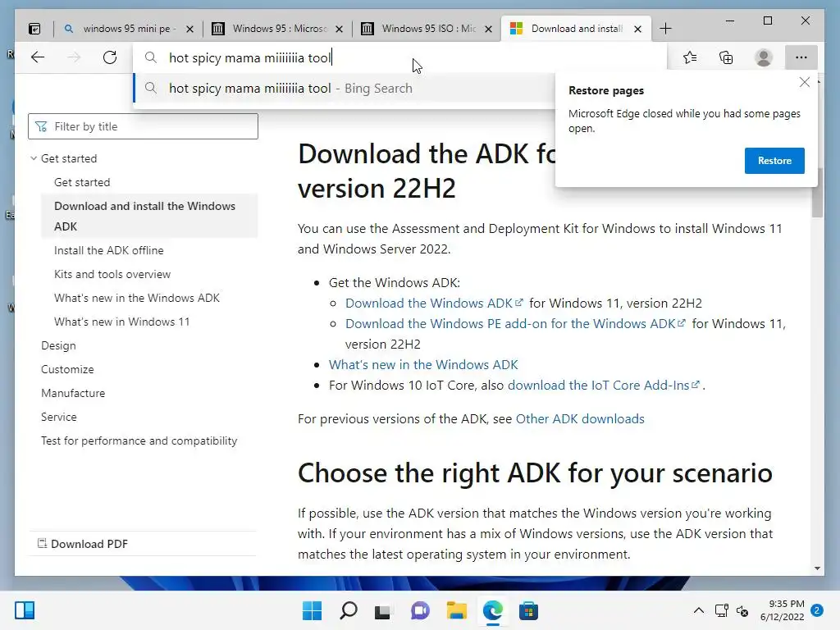
Task: Open the user profile avatar
Action: tap(763, 57)
